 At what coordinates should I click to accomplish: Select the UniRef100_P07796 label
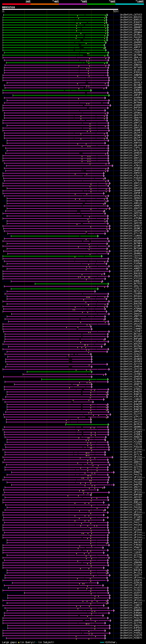click(131, 557)
